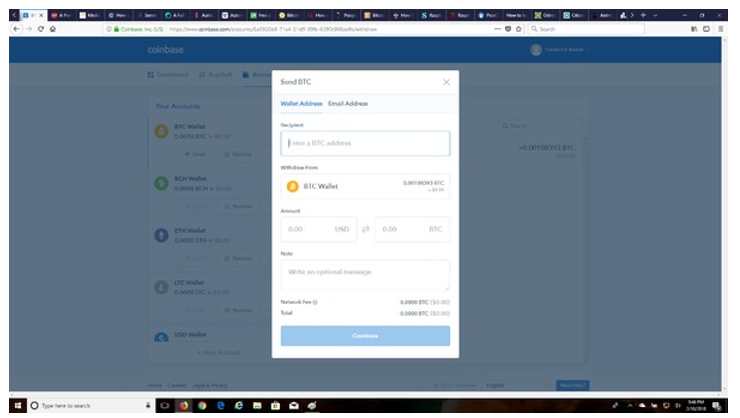Toggle the Firefox sidebar icon
Viewport: 740px width, 418px height.
(706, 29)
